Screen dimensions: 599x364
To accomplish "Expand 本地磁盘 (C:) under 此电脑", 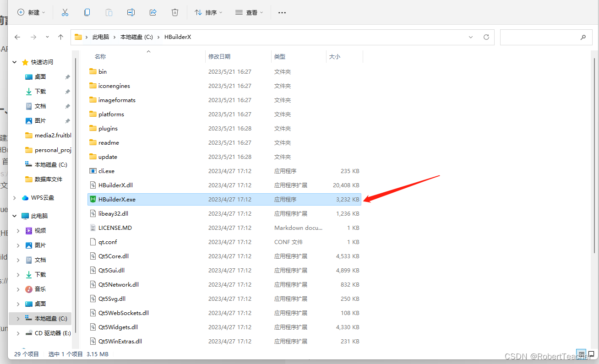I will [x=18, y=318].
